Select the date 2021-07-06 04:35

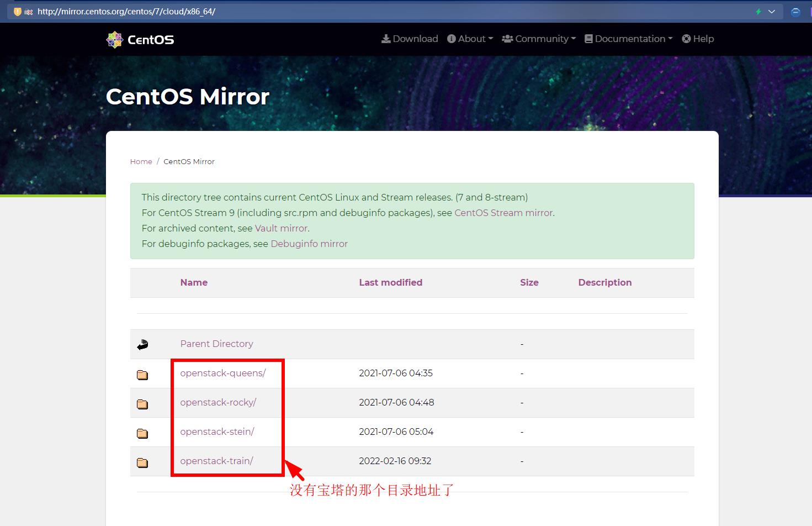[x=396, y=373]
